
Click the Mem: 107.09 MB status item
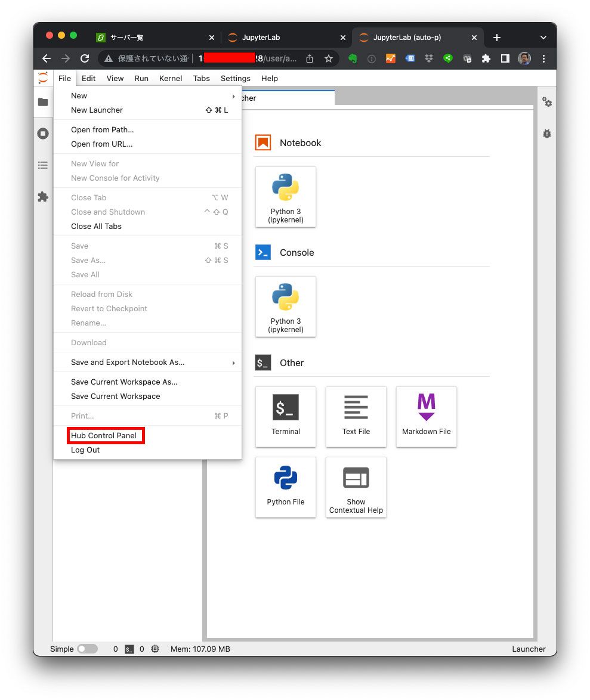pyautogui.click(x=200, y=649)
